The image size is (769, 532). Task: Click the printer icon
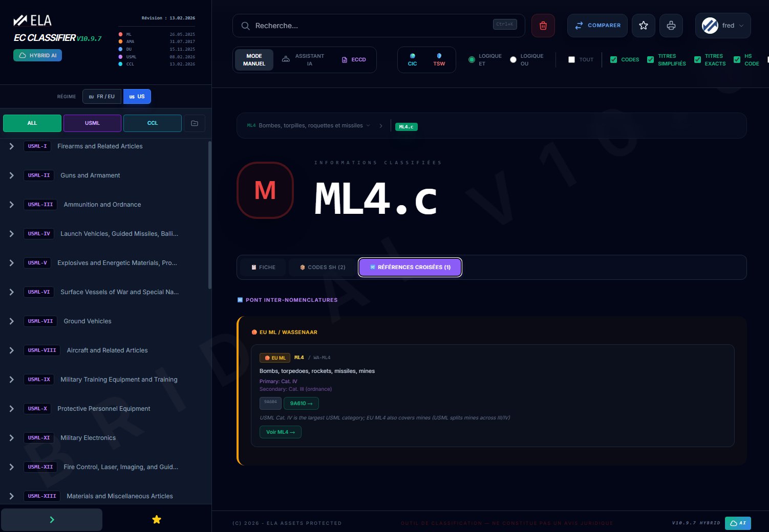coord(671,26)
